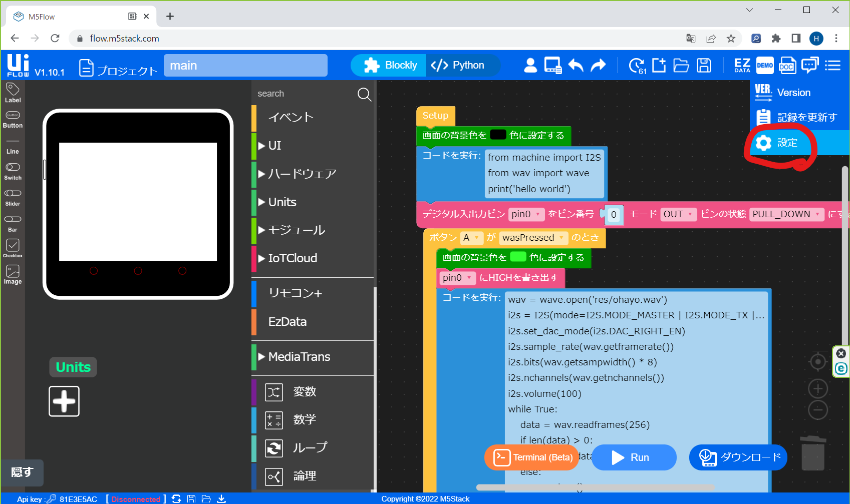Open the PULL_DOWN dropdown
The height and width of the screenshot is (504, 850).
(x=786, y=214)
